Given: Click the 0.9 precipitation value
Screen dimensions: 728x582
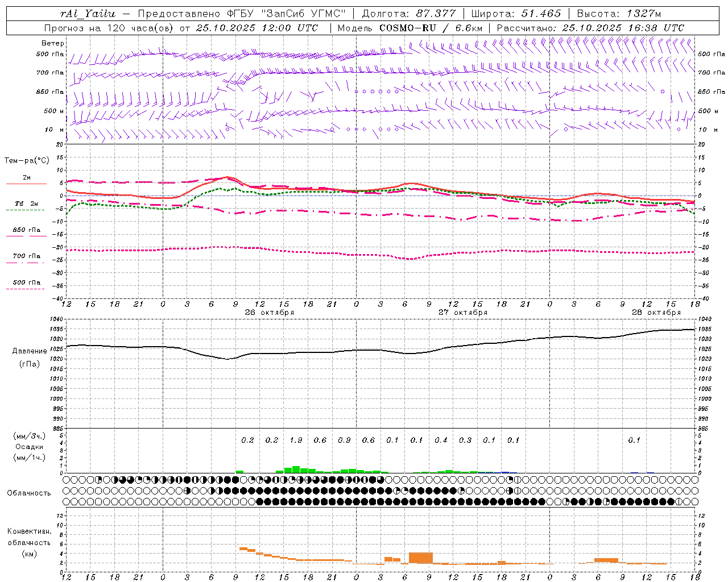Looking at the screenshot, I should (x=344, y=440).
